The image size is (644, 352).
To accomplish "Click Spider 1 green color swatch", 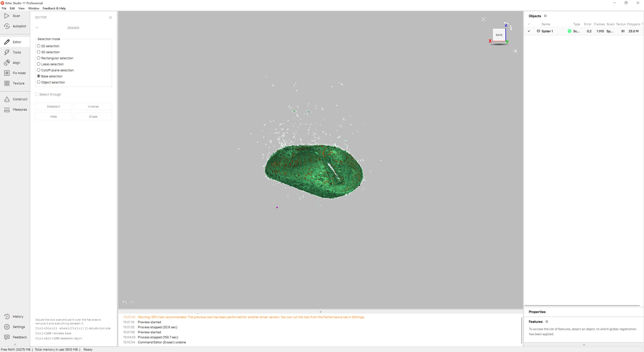I will pyautogui.click(x=570, y=31).
